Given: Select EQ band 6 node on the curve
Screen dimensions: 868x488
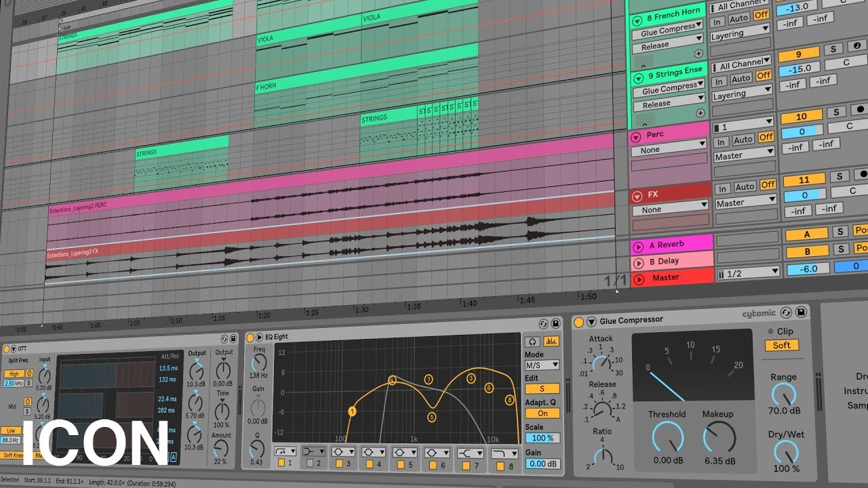Looking at the screenshot, I should pyautogui.click(x=489, y=388).
